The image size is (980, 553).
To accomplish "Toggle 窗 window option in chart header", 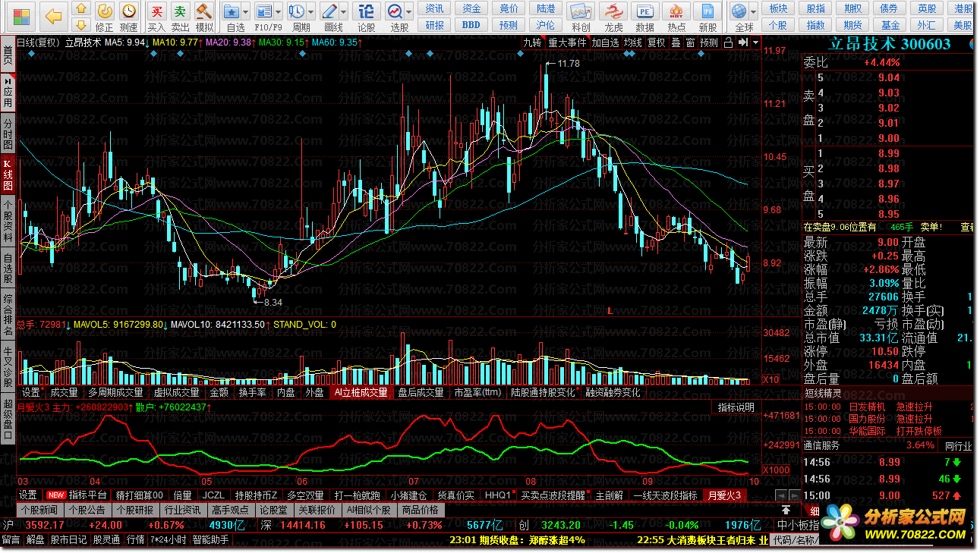I will tap(690, 42).
